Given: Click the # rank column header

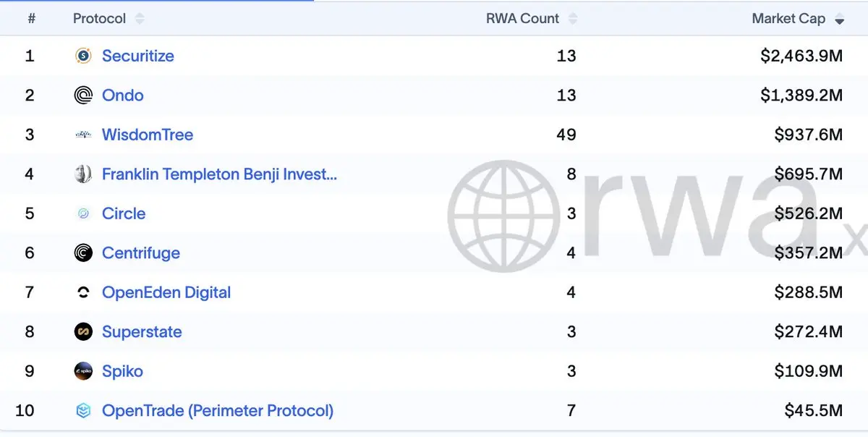Looking at the screenshot, I should 31,19.
